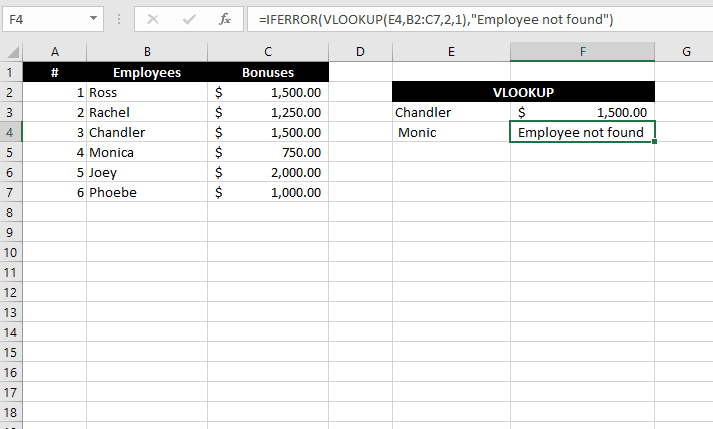This screenshot has width=713, height=429.
Task: Click the formula bar resize dots handle
Action: (x=119, y=19)
